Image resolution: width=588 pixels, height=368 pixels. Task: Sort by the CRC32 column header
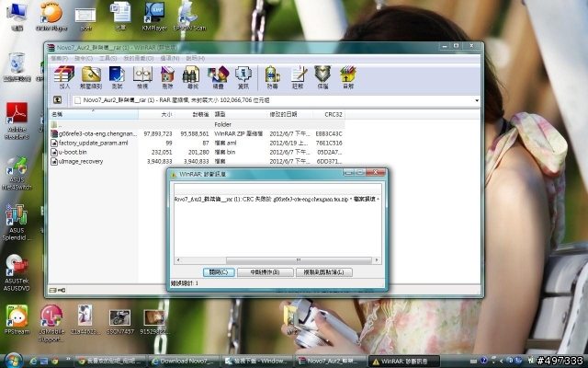pos(329,114)
